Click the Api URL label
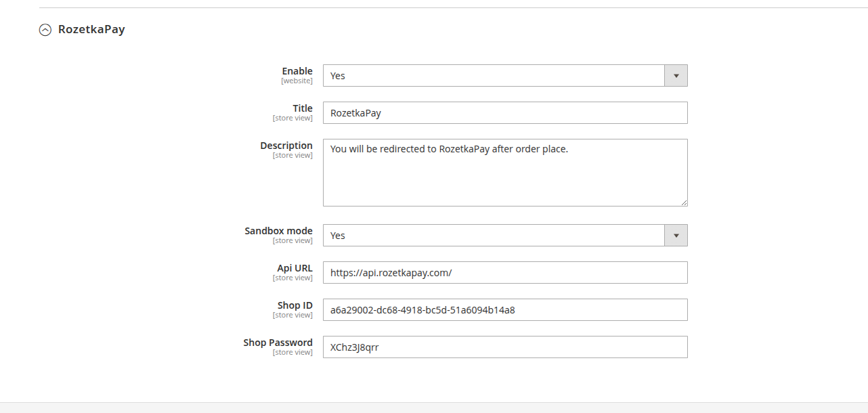The width and height of the screenshot is (868, 413). [x=295, y=268]
